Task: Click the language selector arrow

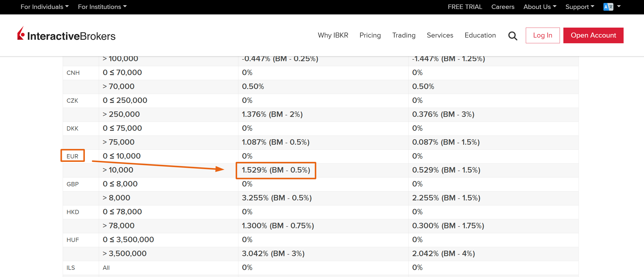Action: click(x=619, y=6)
